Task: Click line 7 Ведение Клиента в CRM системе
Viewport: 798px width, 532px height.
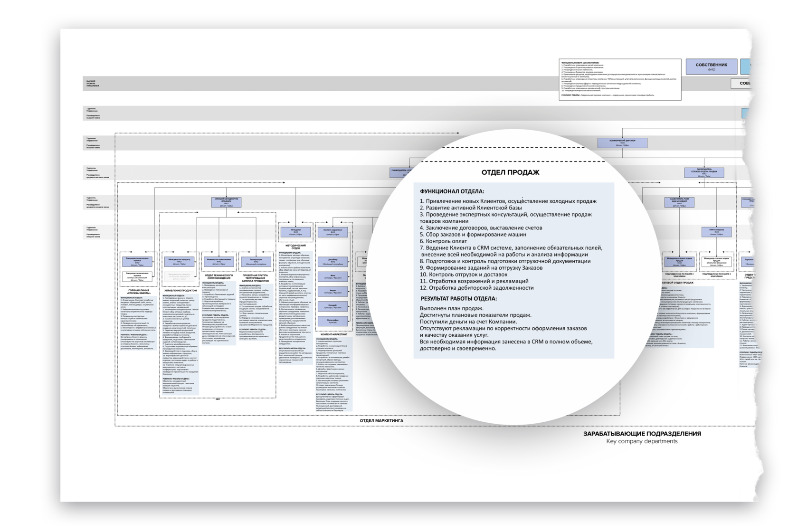Action: tap(511, 251)
